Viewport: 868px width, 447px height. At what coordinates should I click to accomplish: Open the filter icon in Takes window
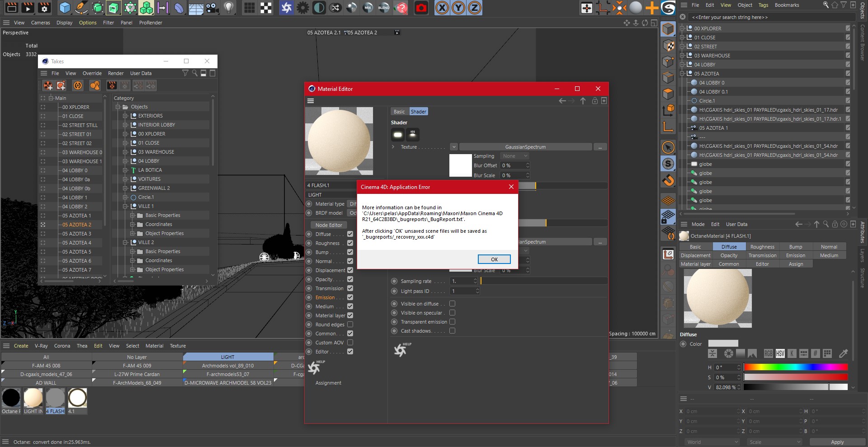[185, 73]
